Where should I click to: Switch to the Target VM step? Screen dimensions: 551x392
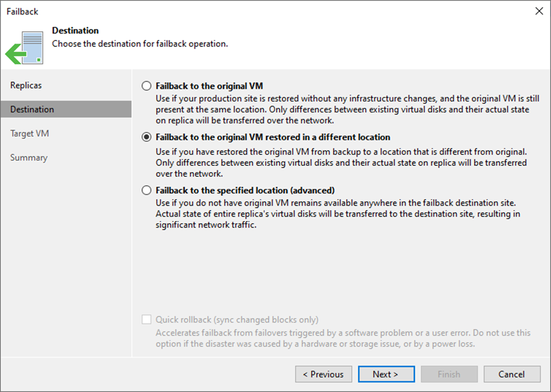(30, 134)
